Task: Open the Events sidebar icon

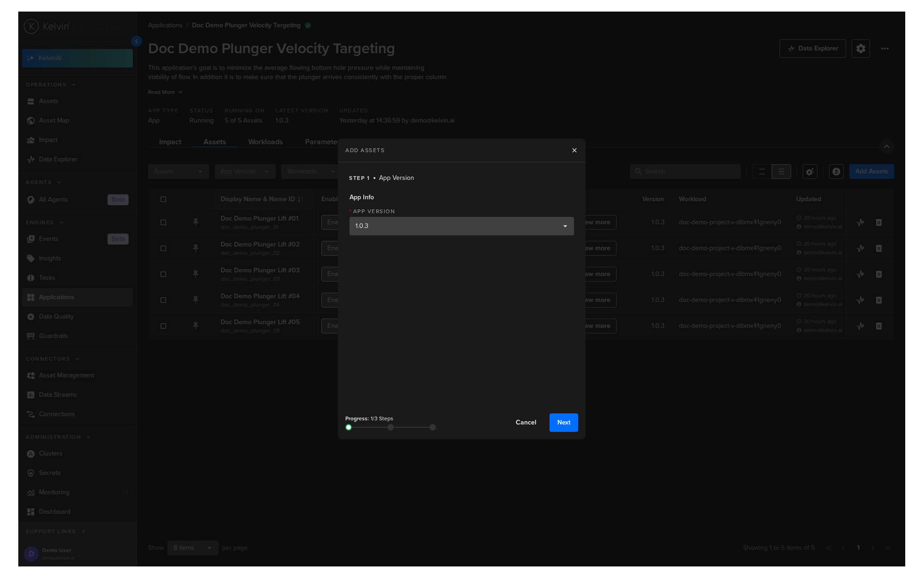Action: coord(31,239)
